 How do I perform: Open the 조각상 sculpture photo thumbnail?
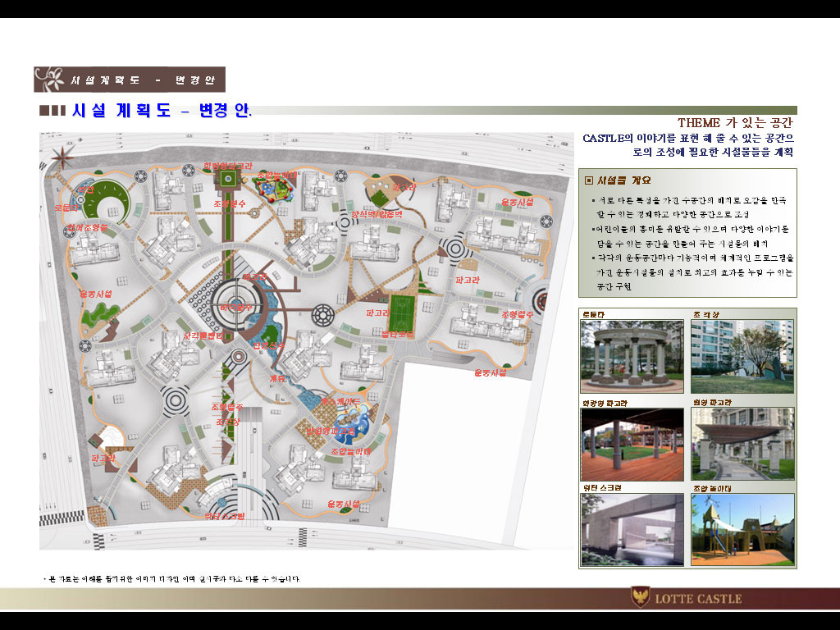pyautogui.click(x=742, y=356)
